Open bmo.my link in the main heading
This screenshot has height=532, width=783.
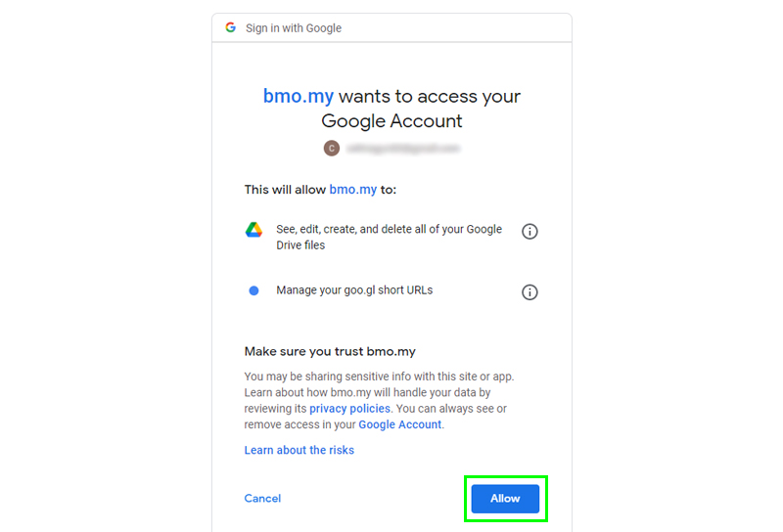point(299,96)
